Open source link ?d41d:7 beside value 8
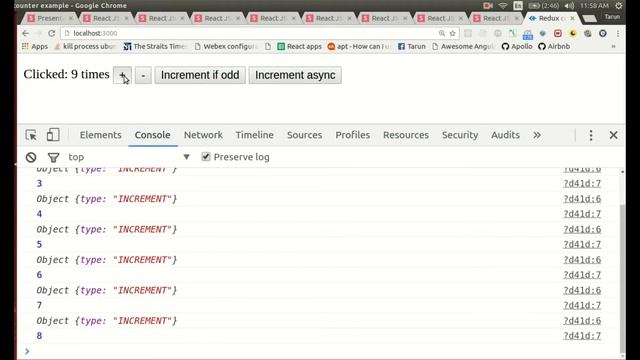The image size is (640, 360). pos(582,336)
